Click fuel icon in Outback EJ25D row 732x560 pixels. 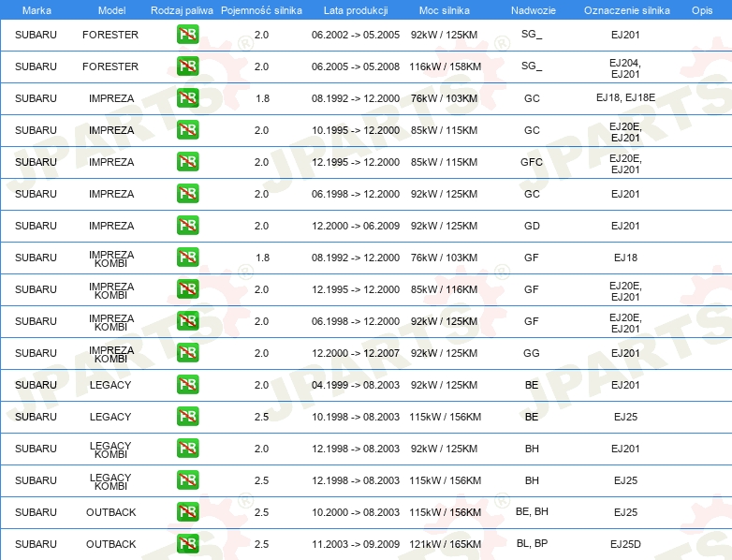[187, 543]
